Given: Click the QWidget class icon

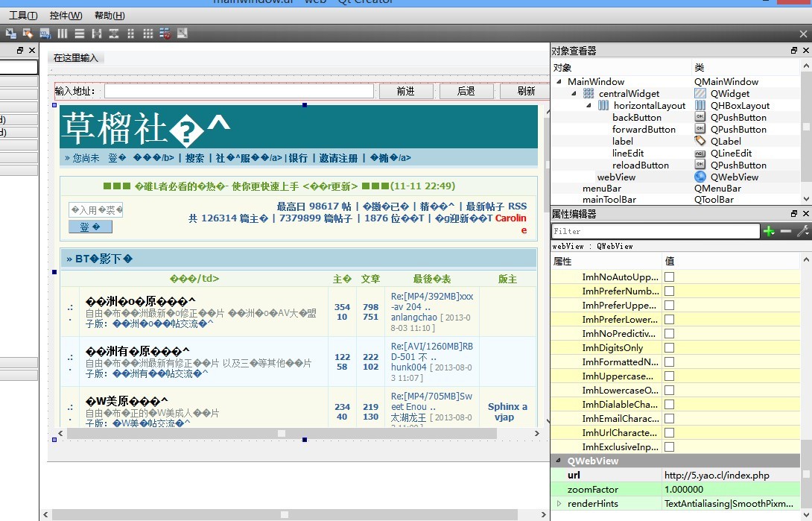Looking at the screenshot, I should (x=700, y=93).
